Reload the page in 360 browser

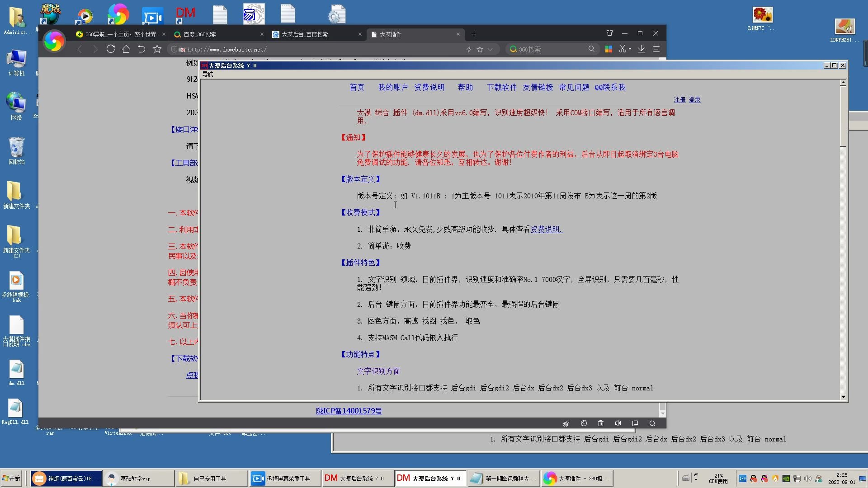(x=111, y=49)
